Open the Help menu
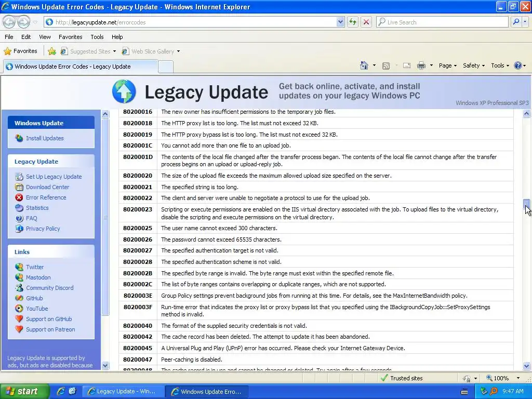Viewport: 532px width, 399px height. click(117, 37)
